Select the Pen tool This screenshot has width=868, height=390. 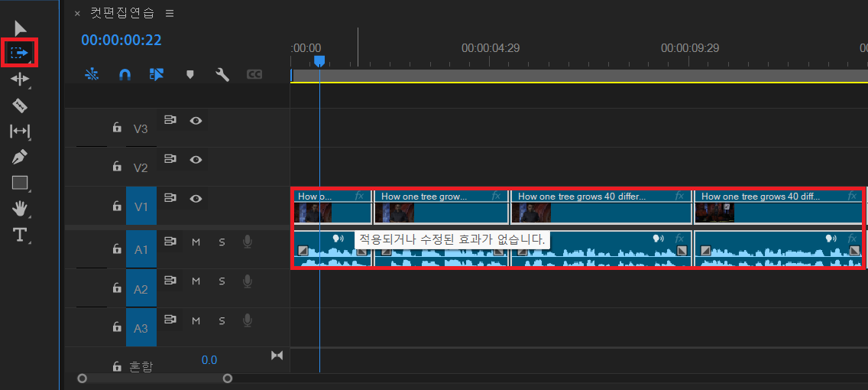[x=19, y=157]
